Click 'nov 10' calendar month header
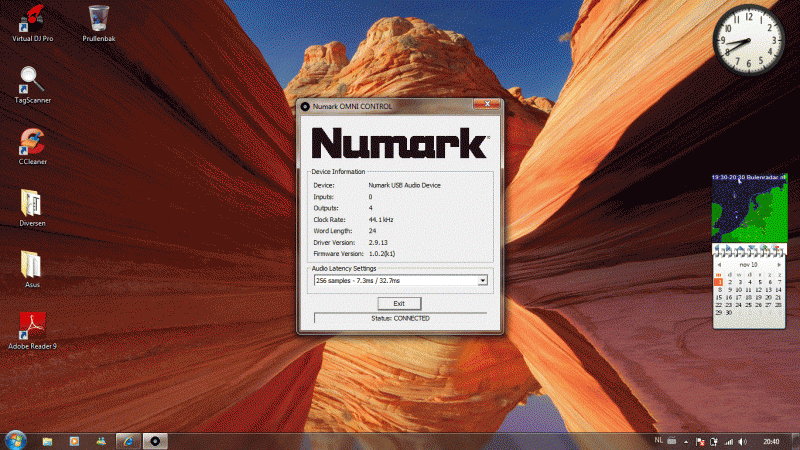 tap(748, 265)
